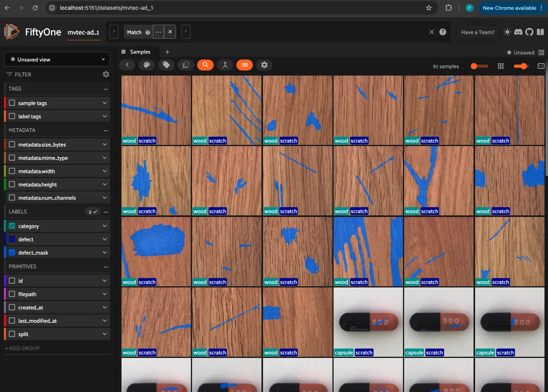Screen dimensions: 548x392
Task: Expand the sample tags filter
Action: tap(105, 103)
